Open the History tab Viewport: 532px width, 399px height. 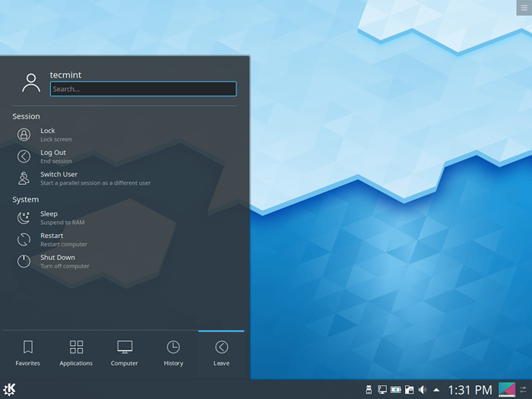pos(173,353)
